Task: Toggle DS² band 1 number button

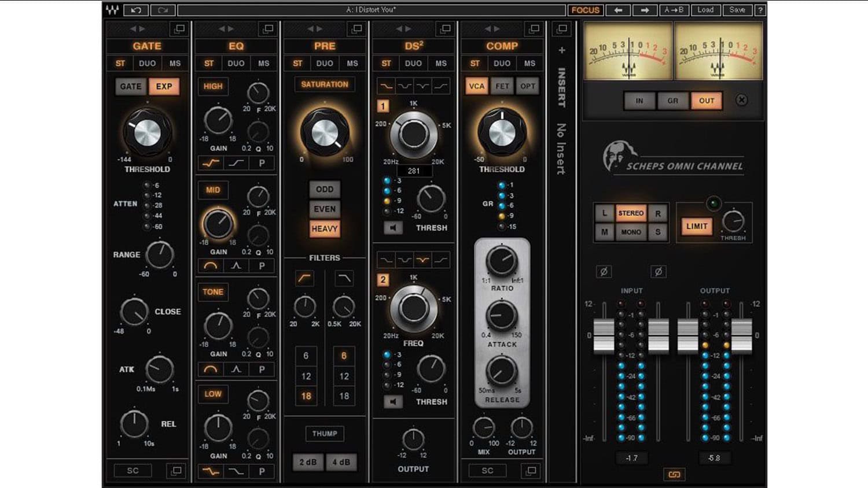Action: [x=383, y=106]
